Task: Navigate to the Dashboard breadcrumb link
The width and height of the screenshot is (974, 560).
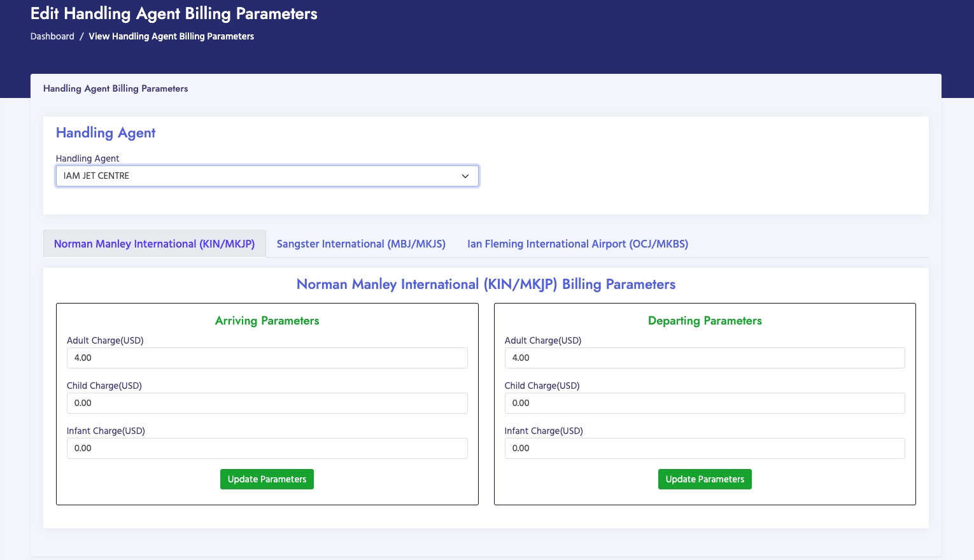Action: click(x=52, y=36)
